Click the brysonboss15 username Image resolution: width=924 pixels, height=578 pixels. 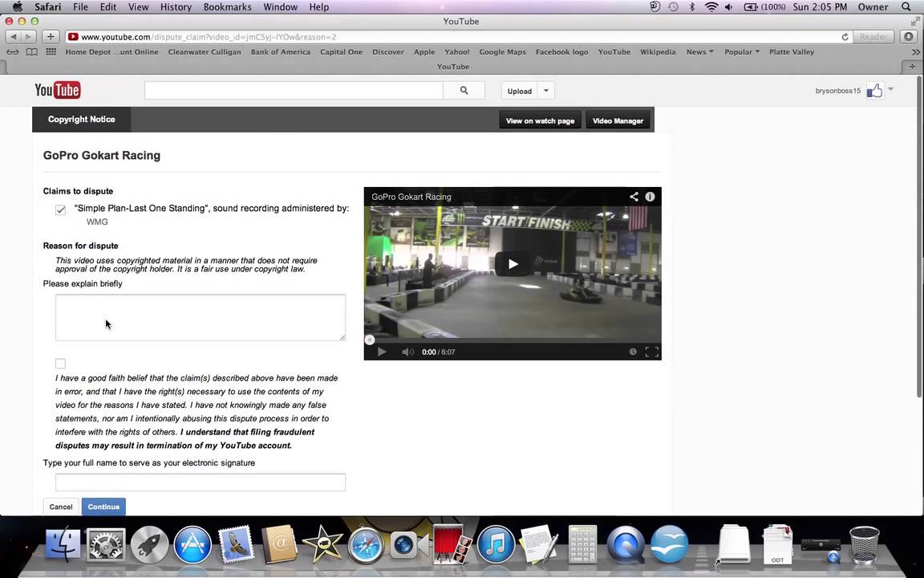[x=837, y=91]
